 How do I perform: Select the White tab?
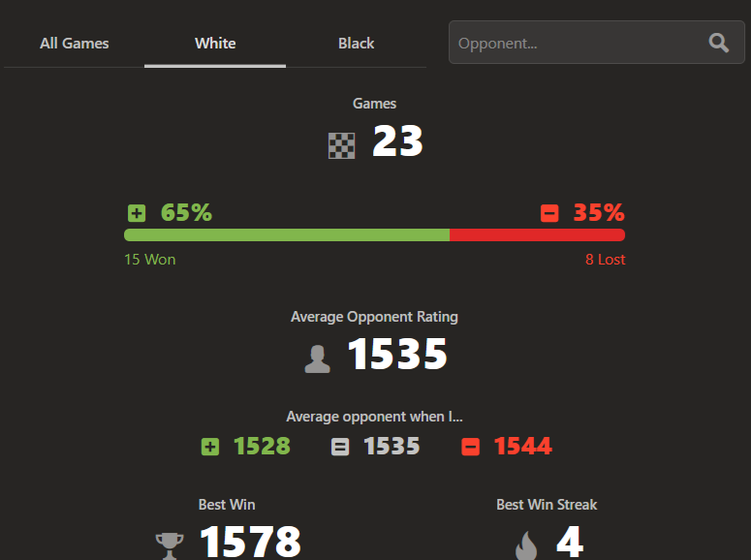tap(215, 44)
